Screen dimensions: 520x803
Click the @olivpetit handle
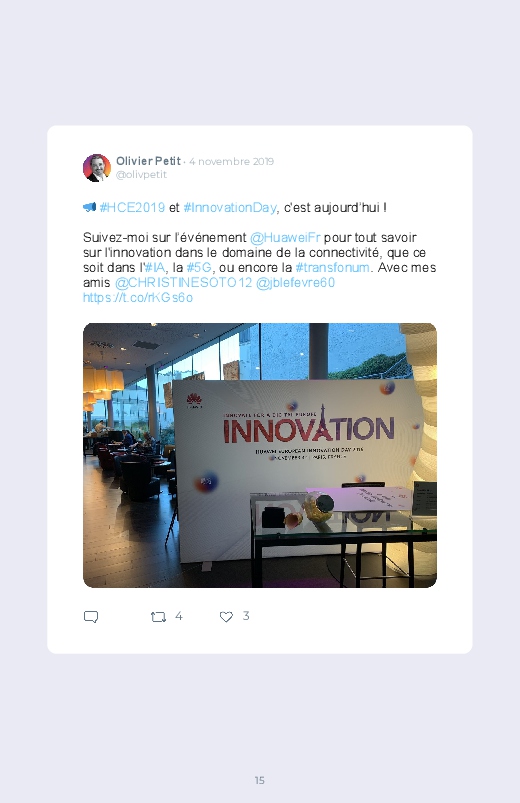(141, 175)
